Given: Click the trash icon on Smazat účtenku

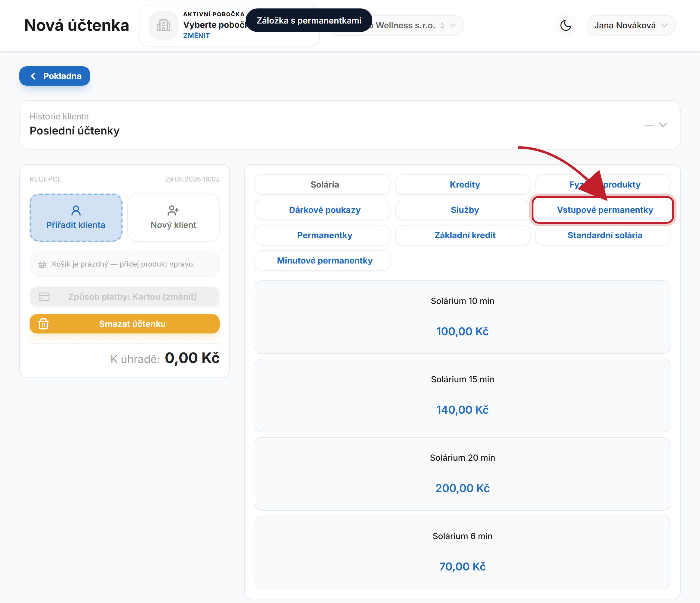Looking at the screenshot, I should coord(43,324).
